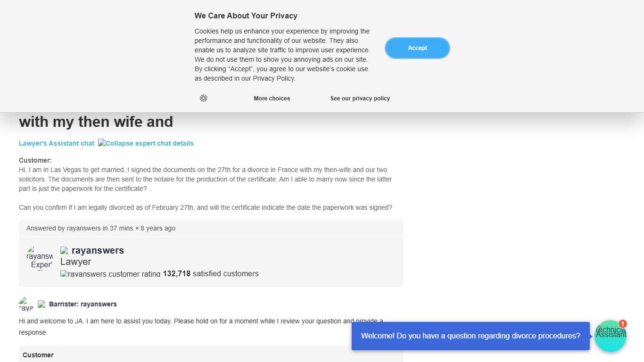The height and width of the screenshot is (362, 644).
Task: Click rayanswers expert profile photo in card
Action: pos(40,258)
